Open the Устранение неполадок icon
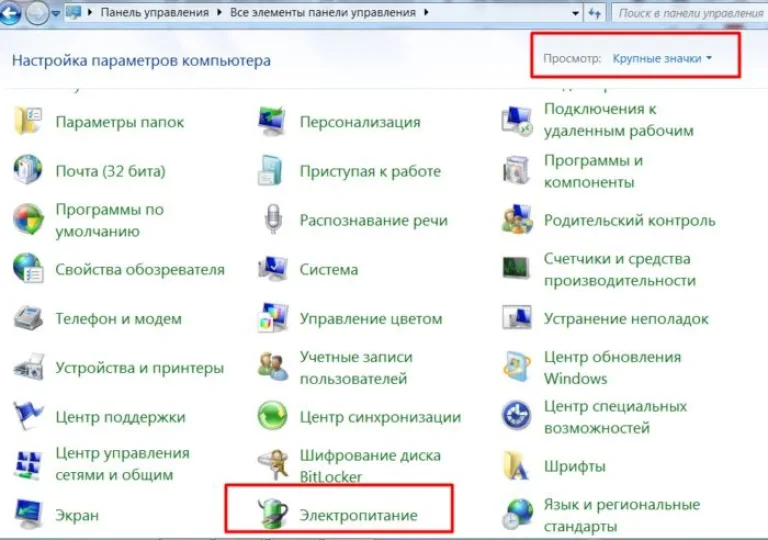 [x=517, y=318]
